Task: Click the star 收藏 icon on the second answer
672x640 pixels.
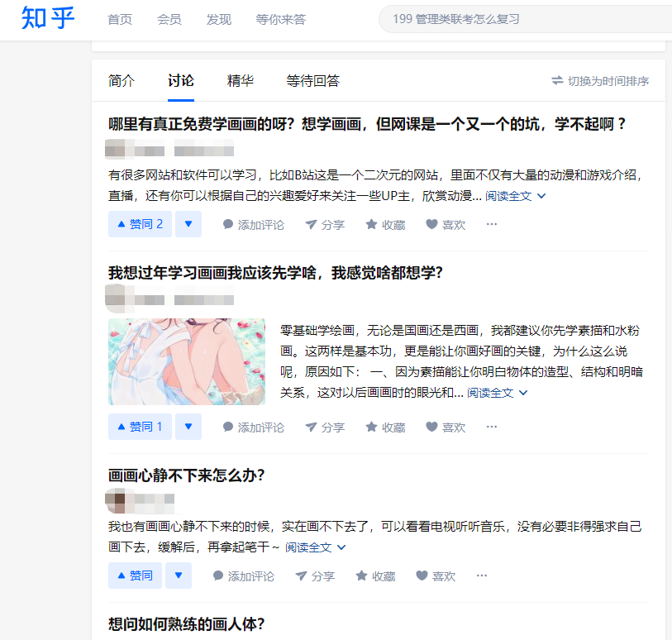Action: point(371,427)
